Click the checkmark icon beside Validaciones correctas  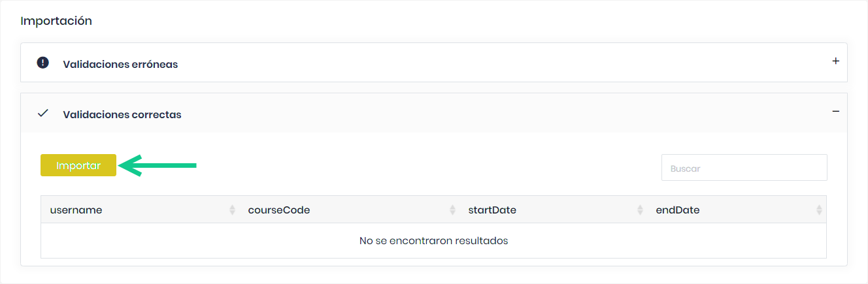[43, 114]
